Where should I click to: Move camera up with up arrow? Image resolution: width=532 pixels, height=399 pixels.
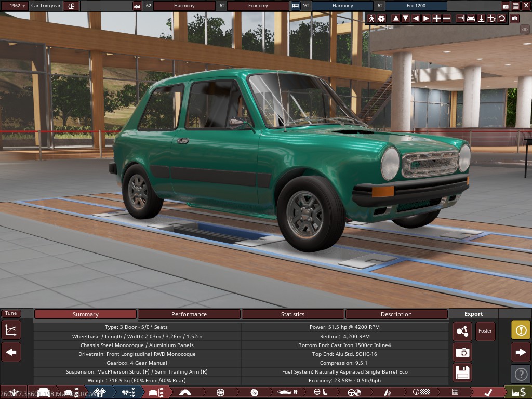[x=395, y=18]
